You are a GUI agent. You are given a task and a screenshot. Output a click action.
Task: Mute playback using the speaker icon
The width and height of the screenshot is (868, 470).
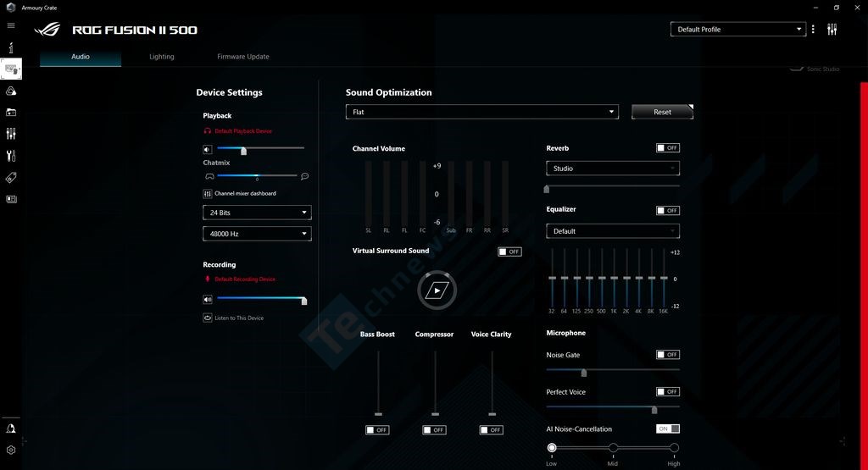click(x=207, y=149)
